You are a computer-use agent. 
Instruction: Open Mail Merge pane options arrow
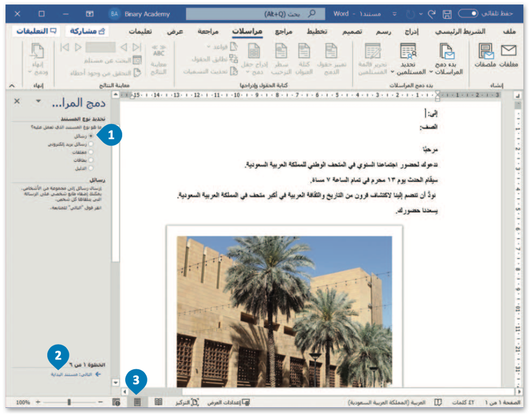pyautogui.click(x=38, y=101)
